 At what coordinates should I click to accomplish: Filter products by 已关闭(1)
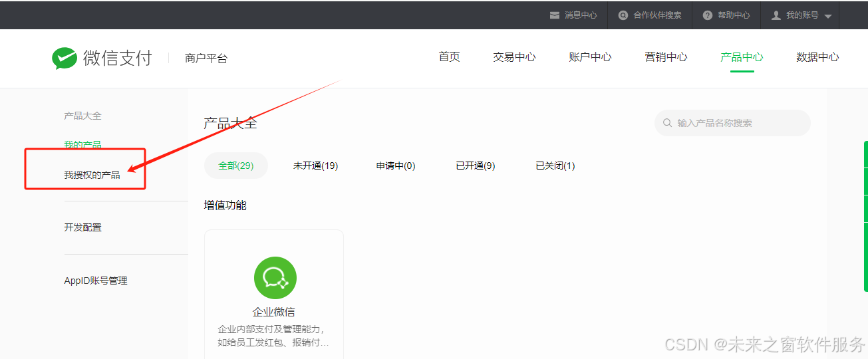click(x=555, y=166)
